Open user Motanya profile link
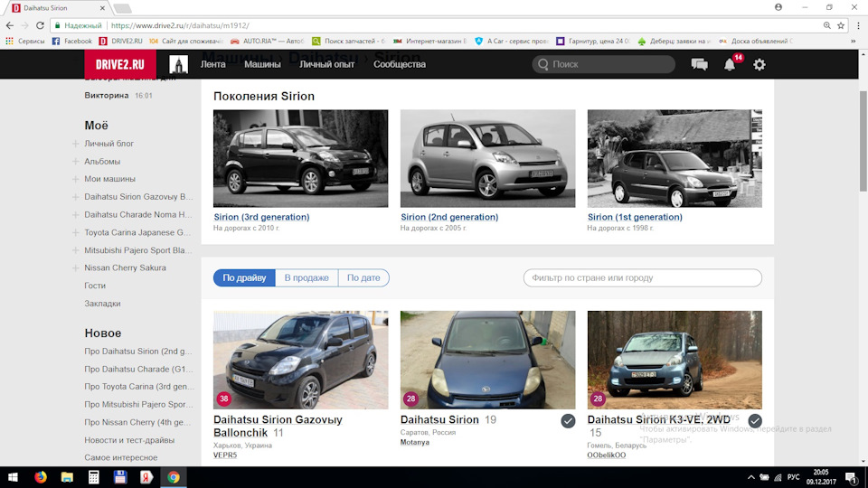 click(415, 442)
